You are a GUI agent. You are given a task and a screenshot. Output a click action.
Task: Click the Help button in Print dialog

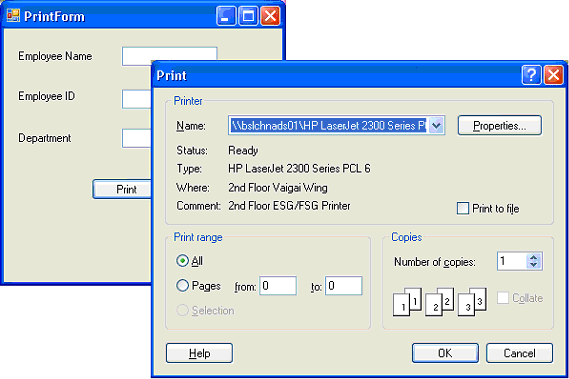click(x=199, y=353)
